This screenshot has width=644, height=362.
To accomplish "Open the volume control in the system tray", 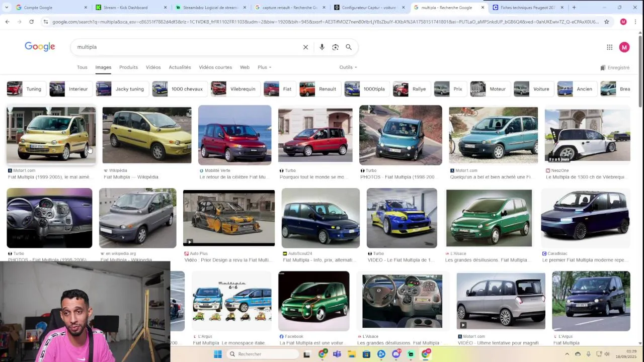I will [607, 354].
